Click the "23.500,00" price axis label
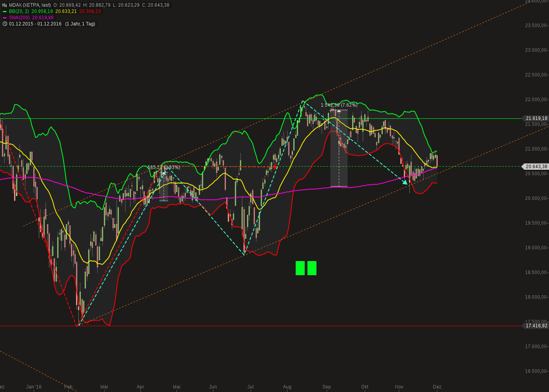 [536, 25]
